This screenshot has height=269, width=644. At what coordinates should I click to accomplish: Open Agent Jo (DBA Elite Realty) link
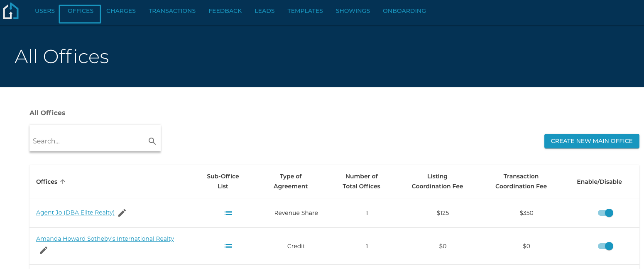click(x=75, y=212)
